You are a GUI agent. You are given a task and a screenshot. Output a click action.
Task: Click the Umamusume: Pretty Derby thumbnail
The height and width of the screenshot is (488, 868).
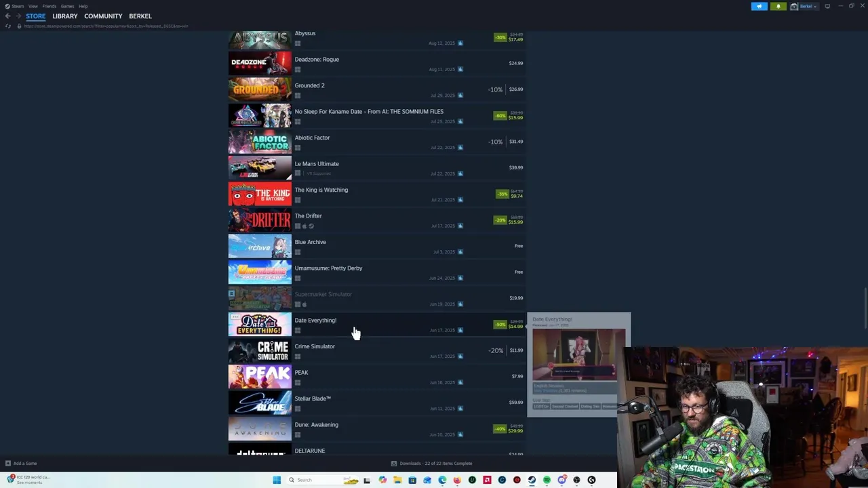point(260,272)
